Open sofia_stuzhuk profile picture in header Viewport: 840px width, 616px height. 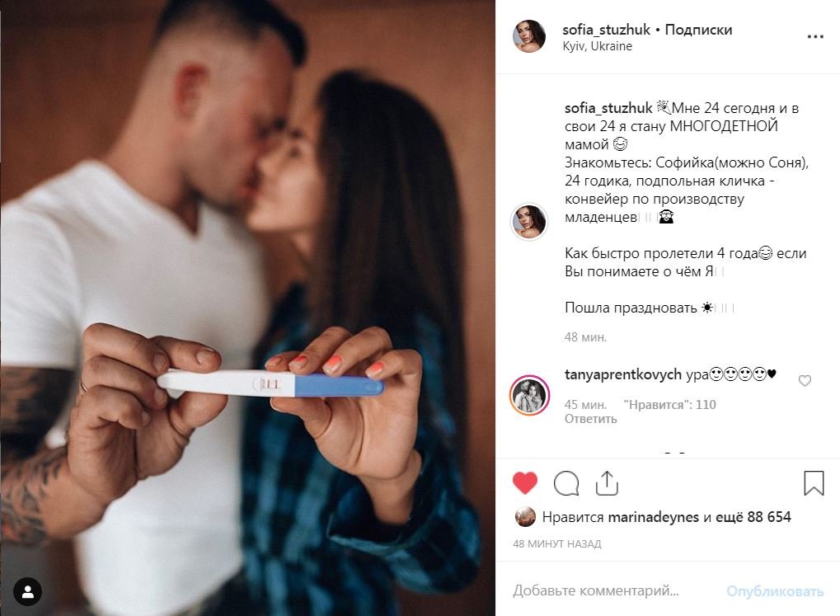click(x=529, y=36)
